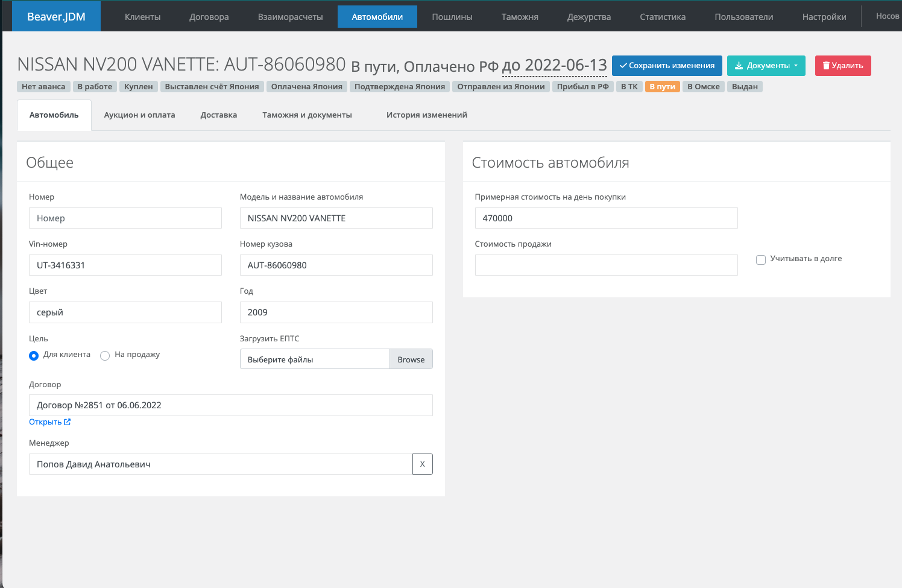Delete the car with Удалить button
The image size is (902, 588).
(842, 66)
